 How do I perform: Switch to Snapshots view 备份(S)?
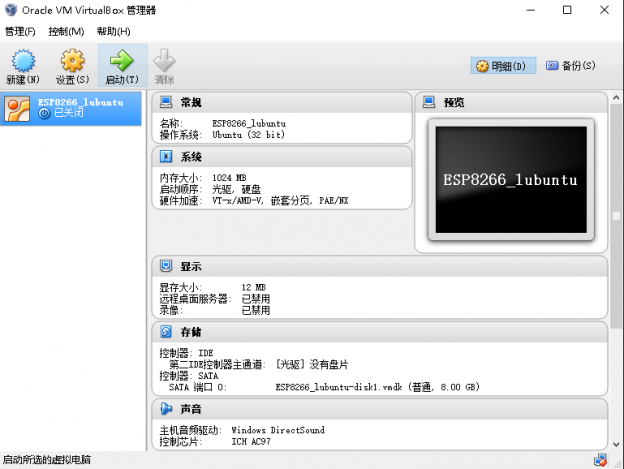pos(570,66)
